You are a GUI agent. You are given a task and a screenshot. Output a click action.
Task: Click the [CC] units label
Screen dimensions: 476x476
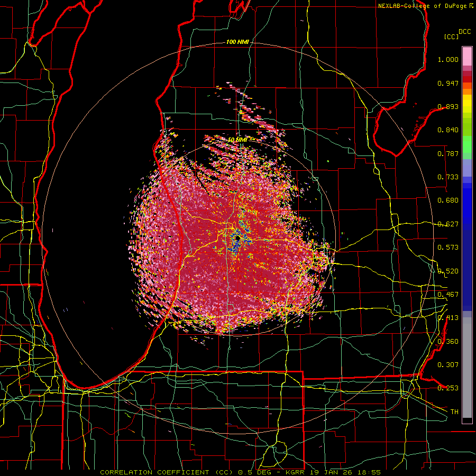coord(451,36)
